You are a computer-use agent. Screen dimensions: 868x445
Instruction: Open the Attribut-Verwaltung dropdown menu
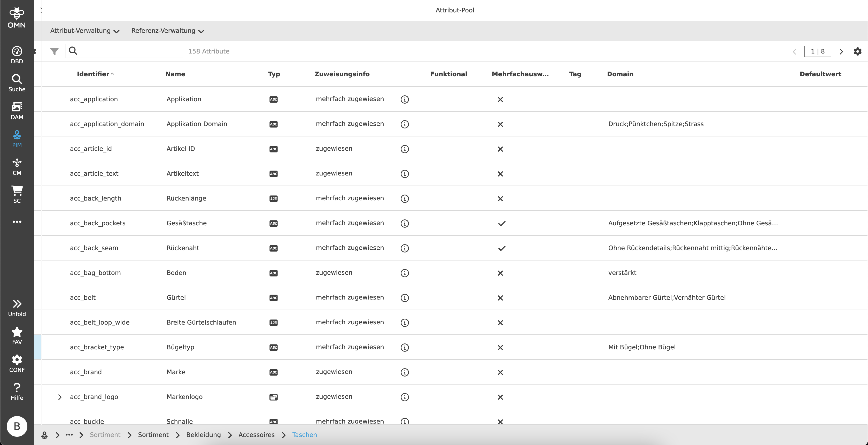84,31
